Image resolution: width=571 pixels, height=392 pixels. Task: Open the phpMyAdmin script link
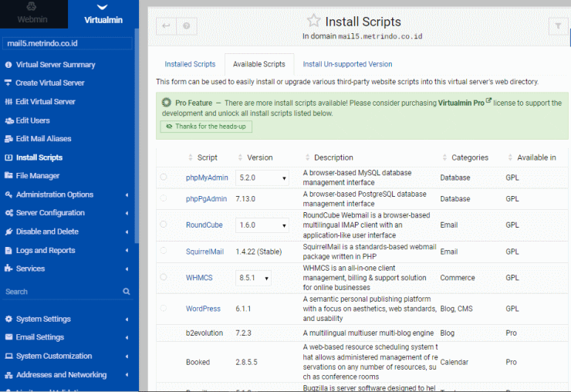point(207,177)
